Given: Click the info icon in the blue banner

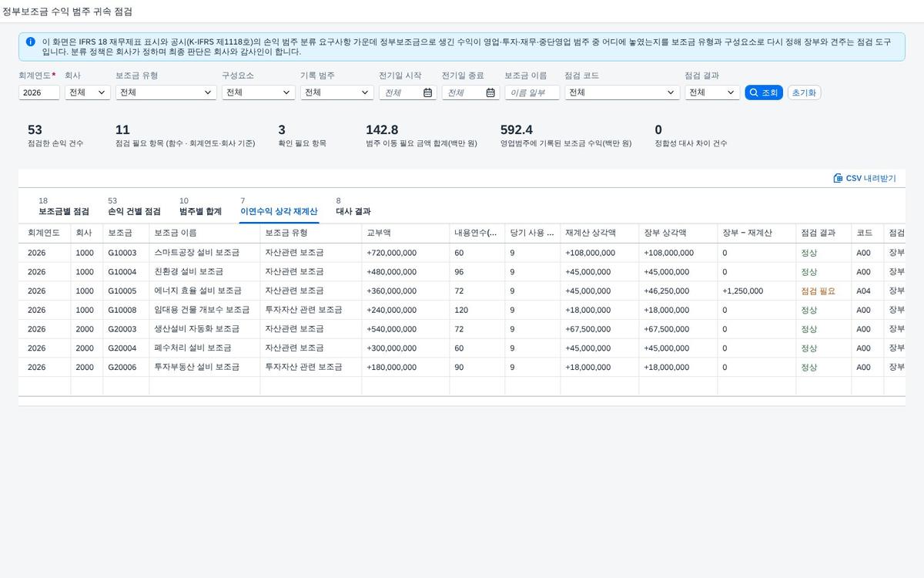Looking at the screenshot, I should [30, 42].
